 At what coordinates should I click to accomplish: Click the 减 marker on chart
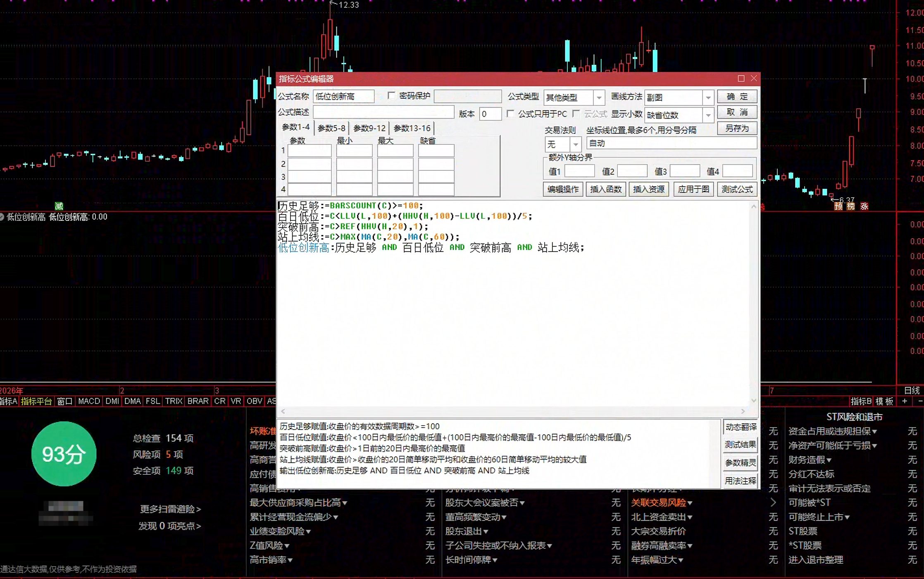(x=59, y=206)
